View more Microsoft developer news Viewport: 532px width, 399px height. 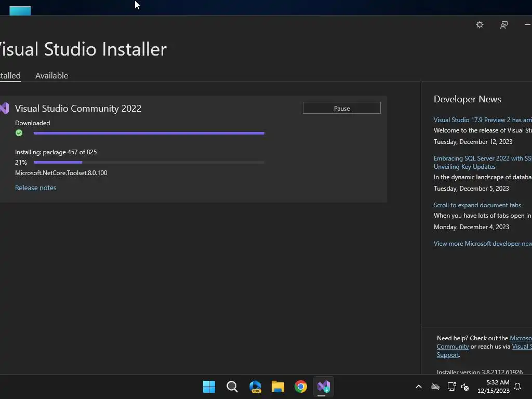click(x=483, y=244)
